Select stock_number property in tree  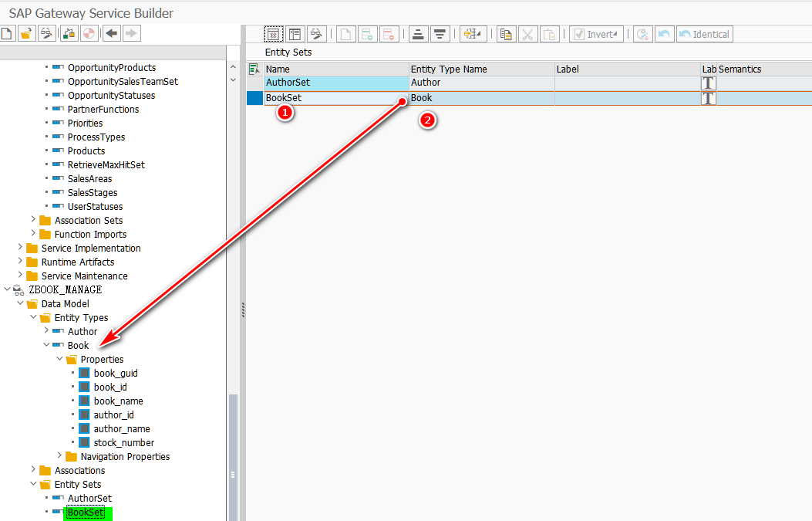124,443
